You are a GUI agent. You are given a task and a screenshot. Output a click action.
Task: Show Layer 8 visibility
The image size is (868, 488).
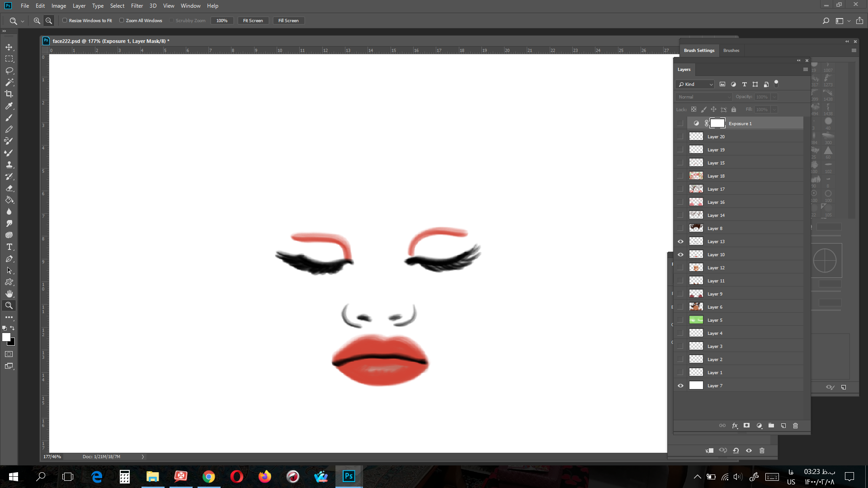pos(680,229)
